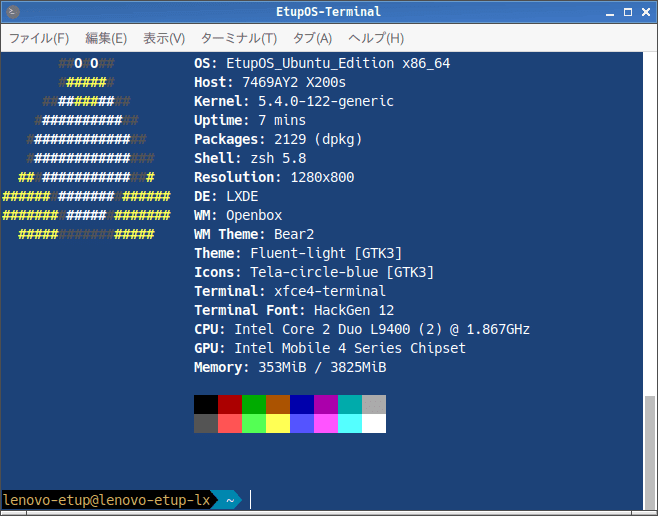
Task: Click the vertical scrollbar thumb
Action: [x=650, y=453]
